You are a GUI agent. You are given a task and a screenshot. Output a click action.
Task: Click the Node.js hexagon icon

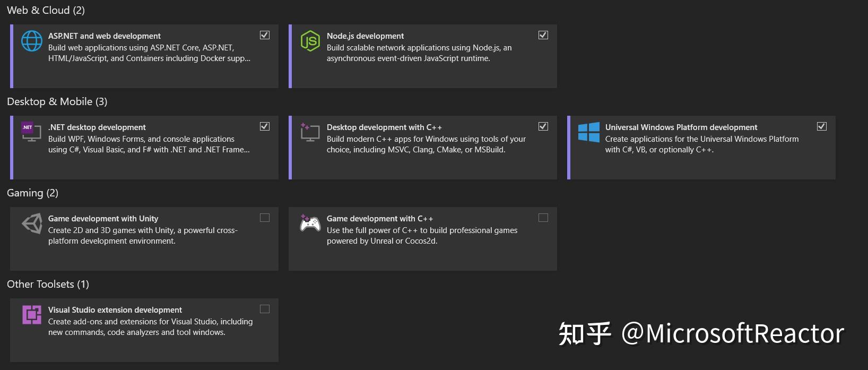tap(310, 41)
